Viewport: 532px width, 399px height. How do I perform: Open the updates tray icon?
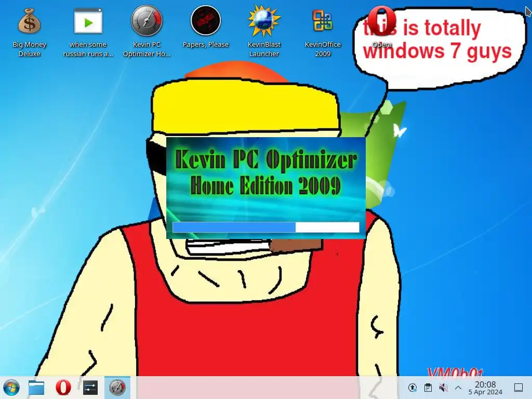[x=412, y=388]
